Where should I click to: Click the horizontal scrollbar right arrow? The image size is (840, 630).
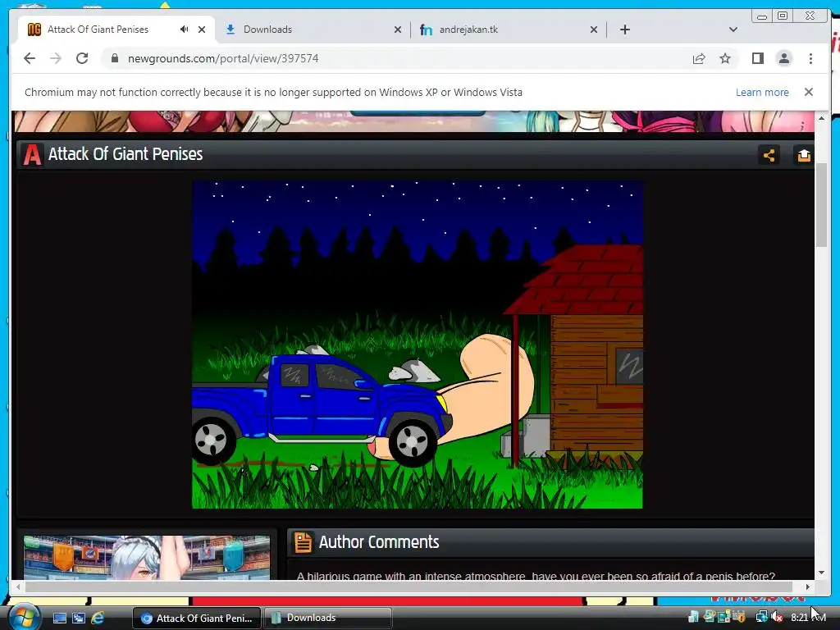click(x=807, y=587)
